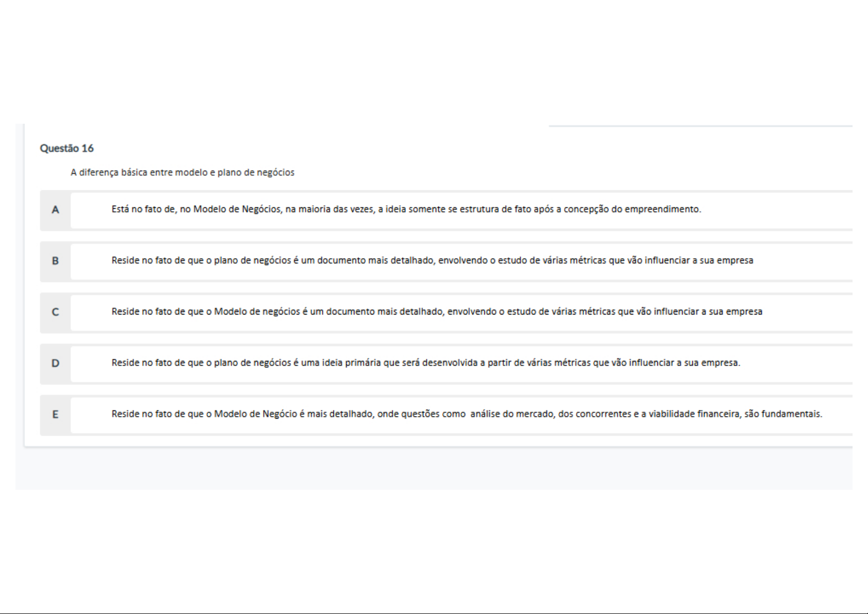Image resolution: width=868 pixels, height=614 pixels.
Task: Choose answer letter D
Action: click(x=55, y=363)
